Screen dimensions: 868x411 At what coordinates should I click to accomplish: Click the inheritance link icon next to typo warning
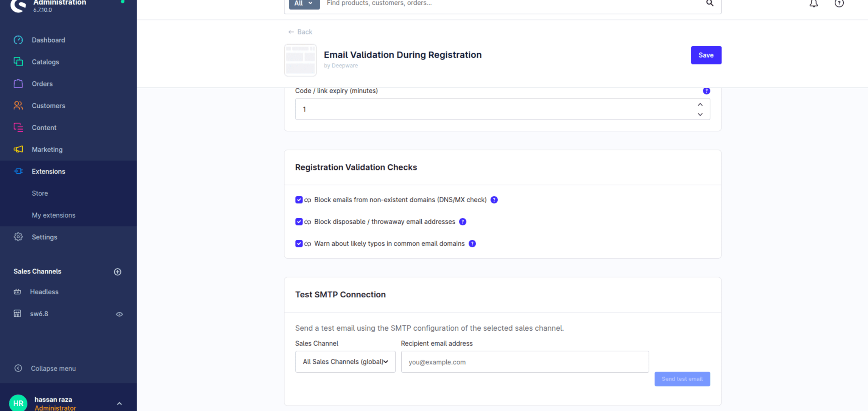click(x=308, y=244)
